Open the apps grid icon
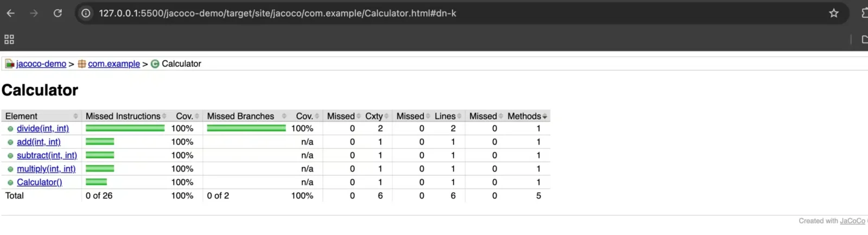Image resolution: width=868 pixels, height=235 pixels. pos(9,40)
